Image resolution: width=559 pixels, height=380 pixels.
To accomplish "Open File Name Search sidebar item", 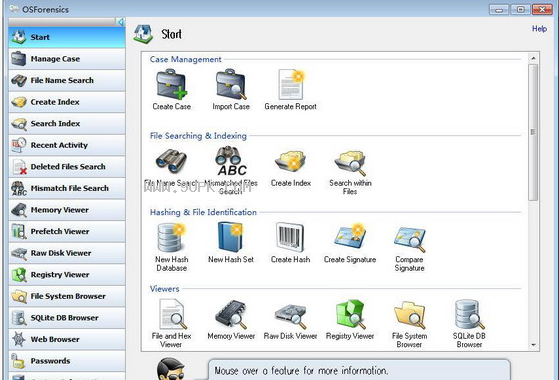I will (67, 80).
